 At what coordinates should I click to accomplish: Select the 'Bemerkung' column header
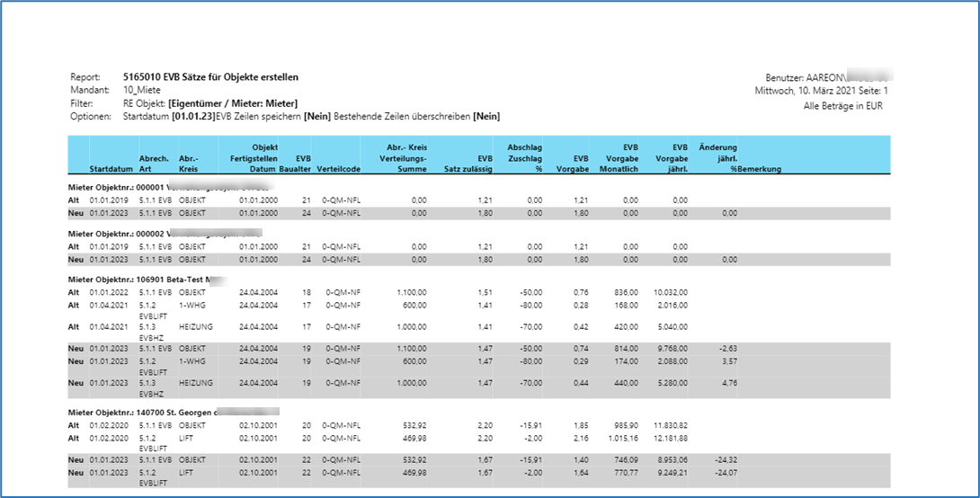(x=762, y=168)
